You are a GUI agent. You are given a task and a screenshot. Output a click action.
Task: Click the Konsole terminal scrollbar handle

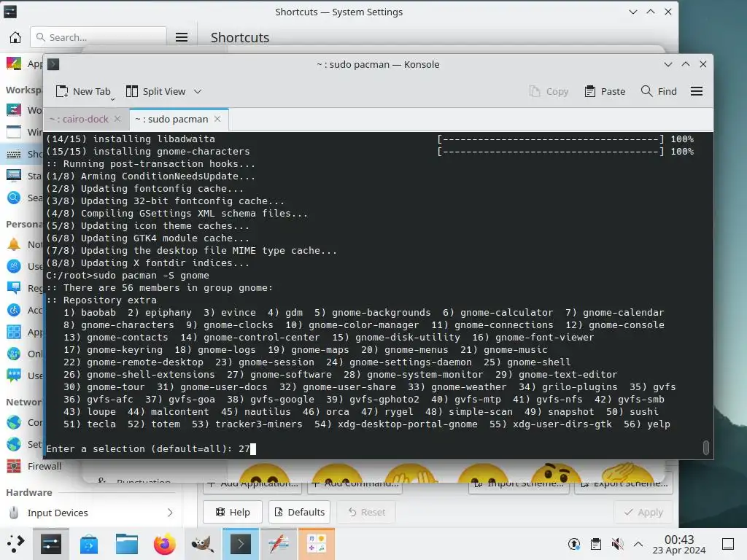point(706,447)
